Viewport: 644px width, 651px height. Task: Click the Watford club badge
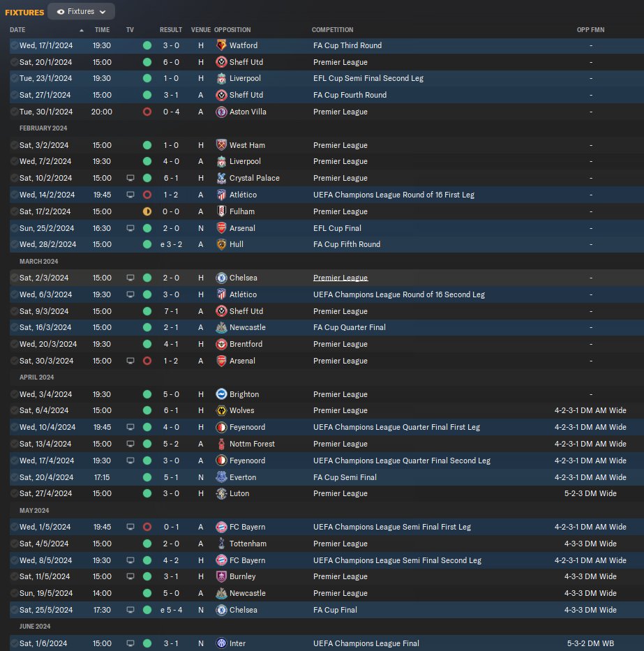221,45
